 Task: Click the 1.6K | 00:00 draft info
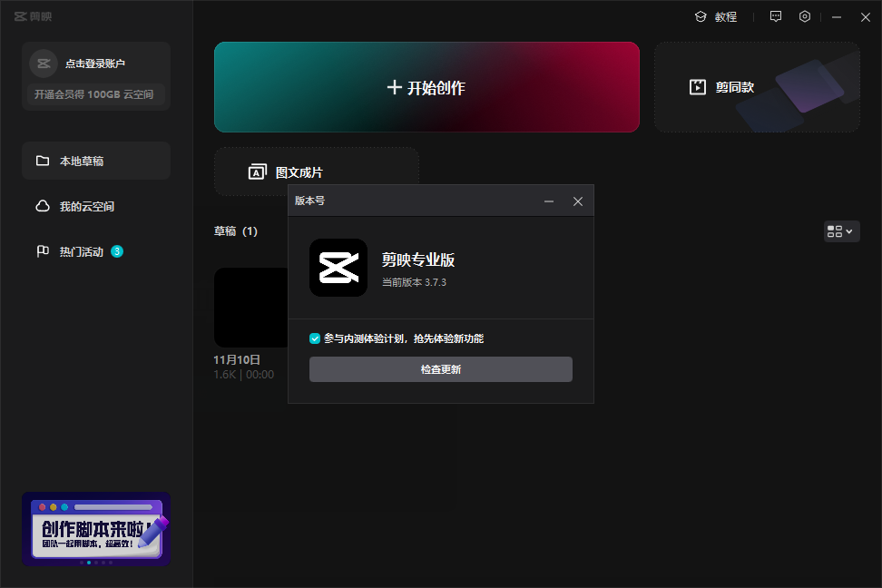243,375
